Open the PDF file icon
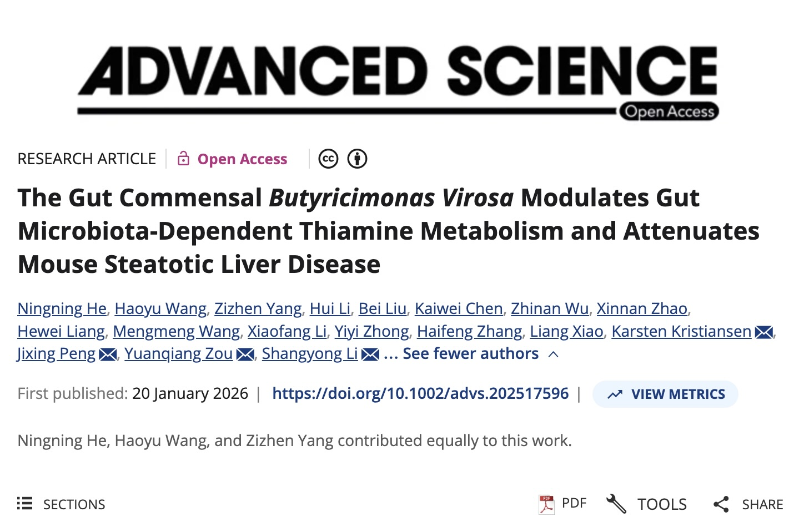799x532 pixels. pyautogui.click(x=546, y=504)
